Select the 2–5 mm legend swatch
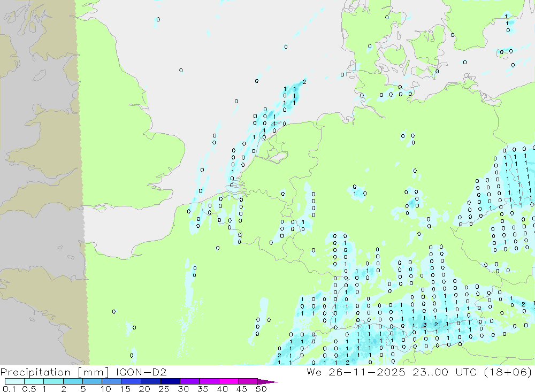 [x=73, y=381]
